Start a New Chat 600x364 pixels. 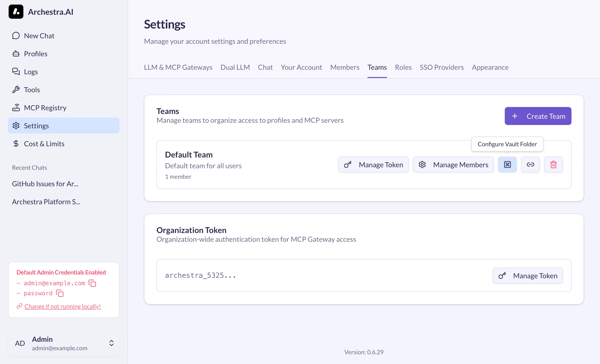(x=39, y=36)
